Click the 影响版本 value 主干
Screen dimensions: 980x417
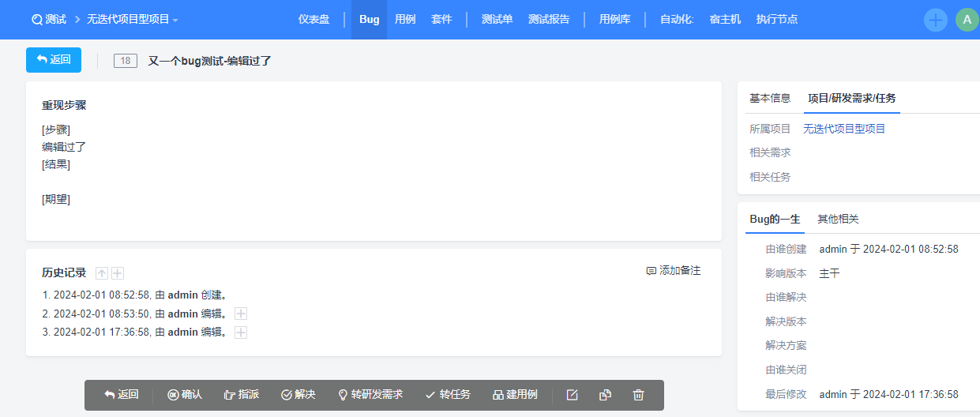(x=830, y=273)
